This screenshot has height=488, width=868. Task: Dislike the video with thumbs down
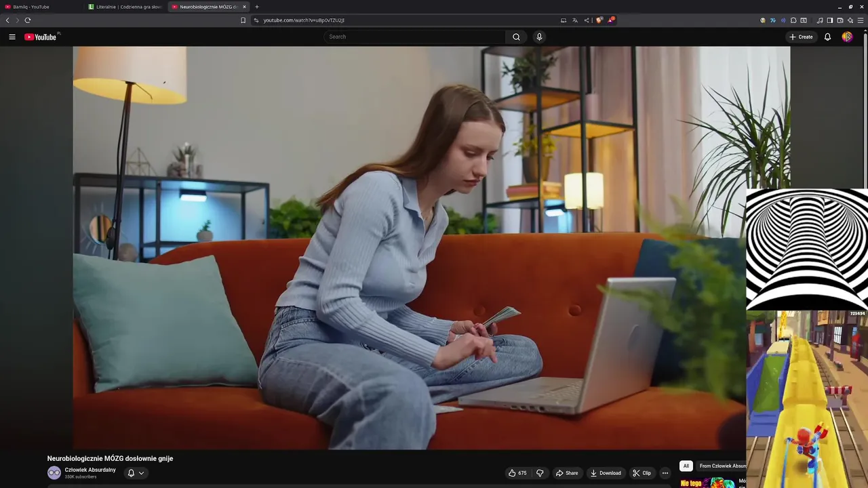(x=540, y=473)
